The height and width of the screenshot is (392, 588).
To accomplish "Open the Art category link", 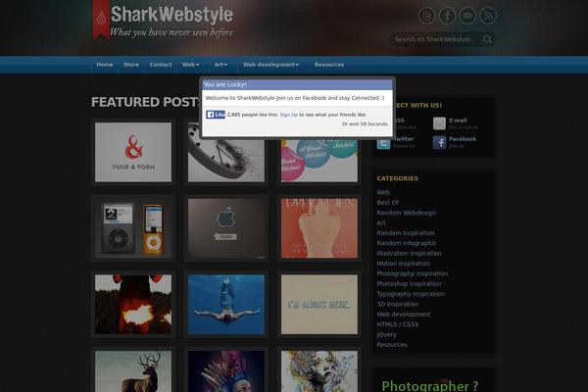I will [x=381, y=222].
